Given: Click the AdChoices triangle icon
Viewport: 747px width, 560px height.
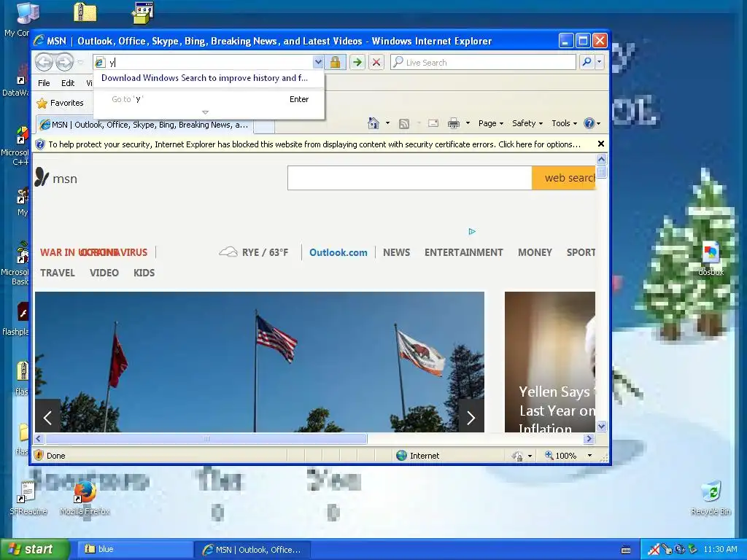Looking at the screenshot, I should [472, 231].
